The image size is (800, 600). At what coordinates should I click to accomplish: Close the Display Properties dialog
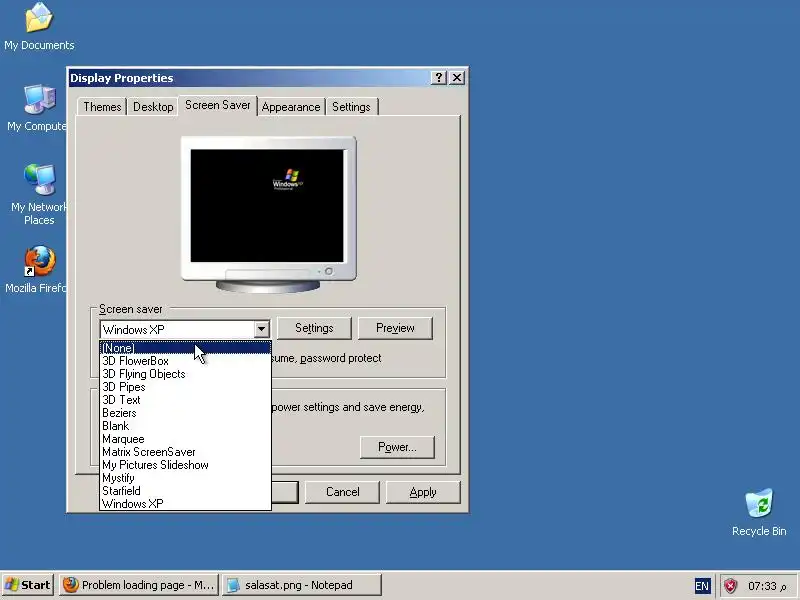[457, 78]
